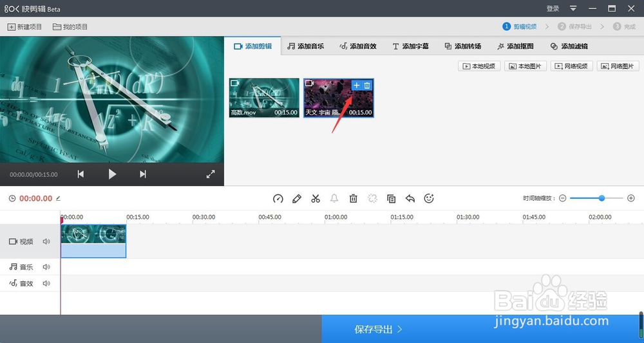
Task: Delete selected clip with timeline trash icon
Action: click(x=353, y=199)
